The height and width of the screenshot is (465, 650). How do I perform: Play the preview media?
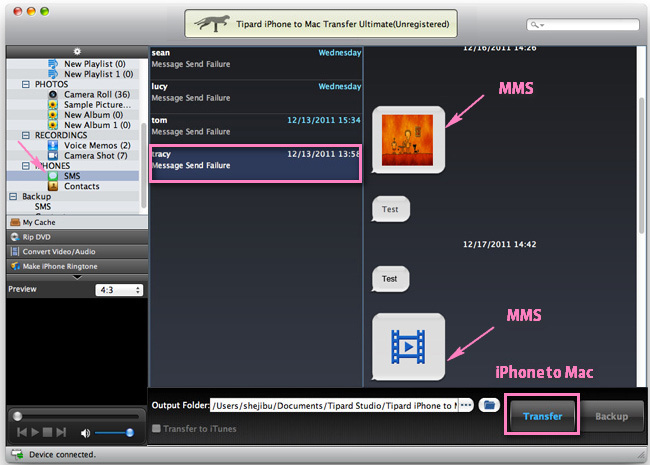(35, 433)
